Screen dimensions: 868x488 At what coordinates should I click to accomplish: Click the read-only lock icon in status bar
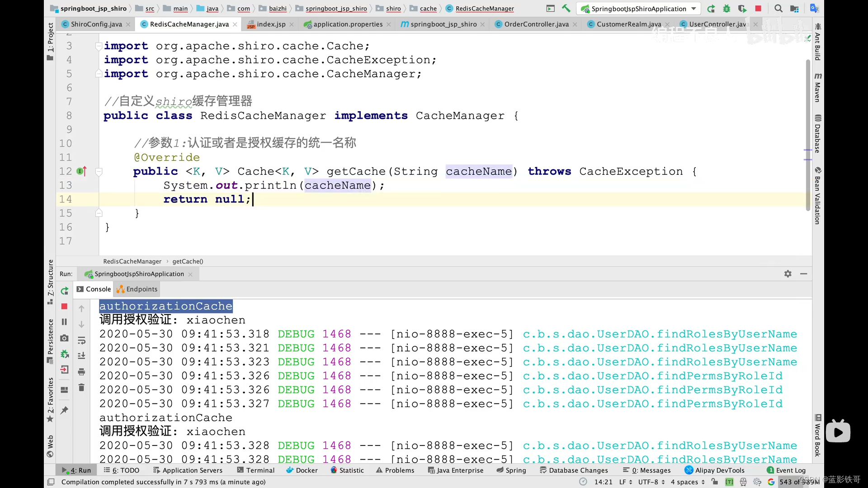(715, 482)
